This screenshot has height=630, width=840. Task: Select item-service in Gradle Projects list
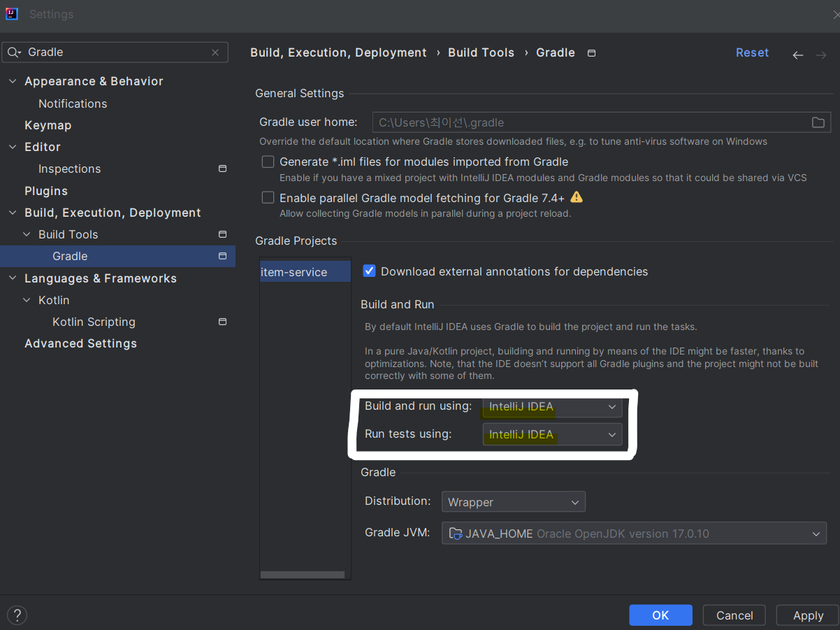coord(305,272)
